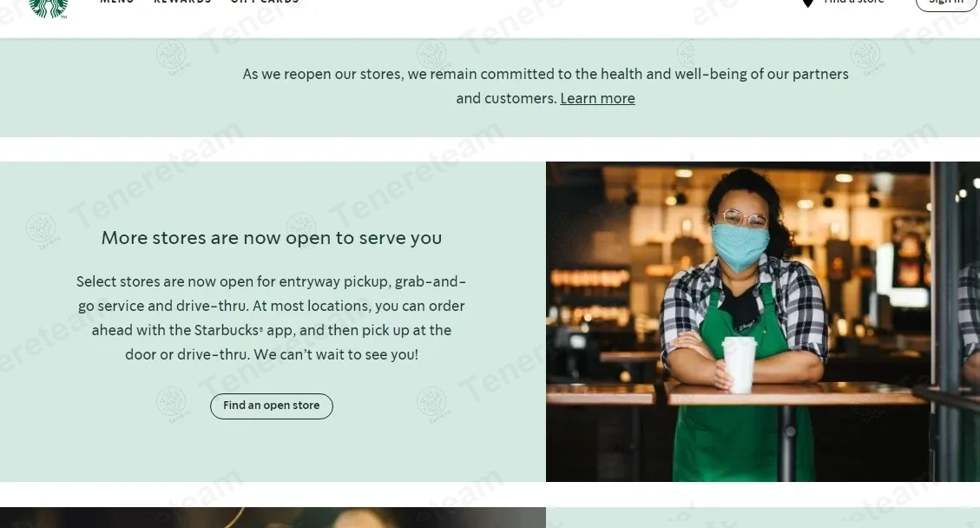Viewport: 980px width, 528px height.
Task: Click the reopening announcement banner text
Action: pos(546,86)
